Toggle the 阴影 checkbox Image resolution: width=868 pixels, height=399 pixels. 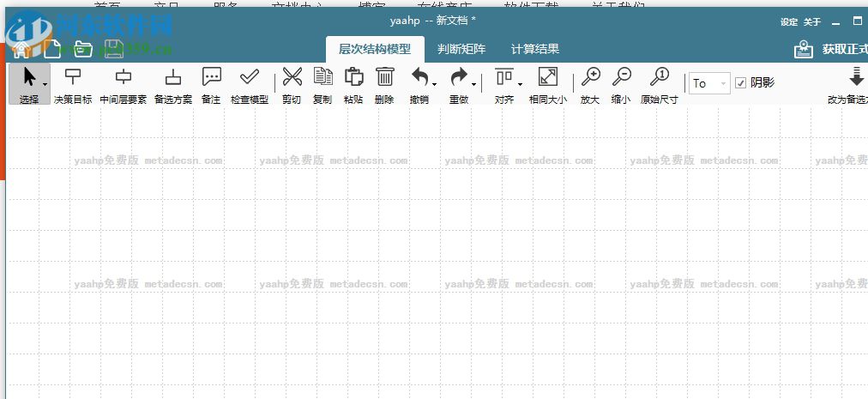pos(741,83)
